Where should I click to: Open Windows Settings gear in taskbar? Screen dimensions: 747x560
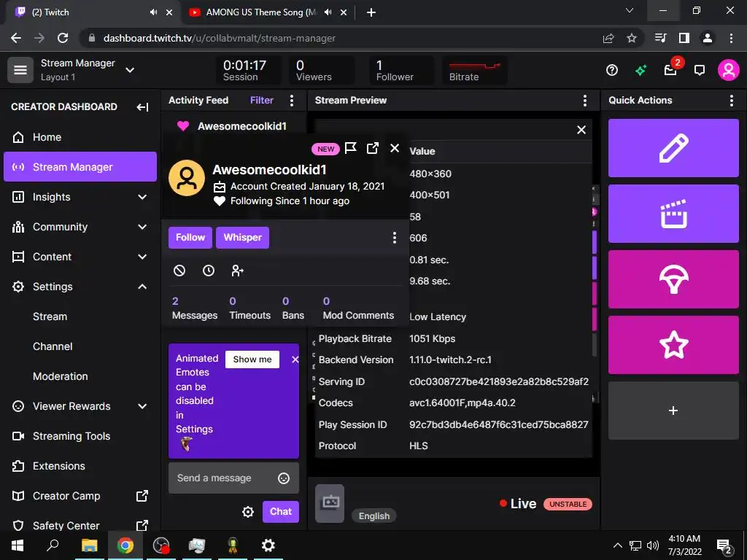pyautogui.click(x=268, y=545)
